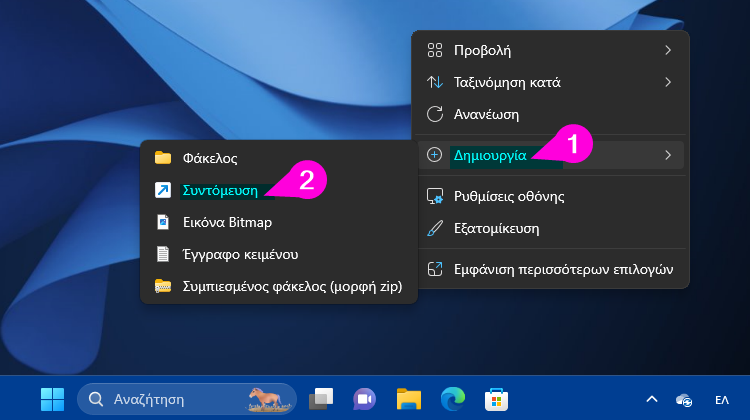Click the grid icon beside Προβολή
The height and width of the screenshot is (420, 750).
click(435, 50)
